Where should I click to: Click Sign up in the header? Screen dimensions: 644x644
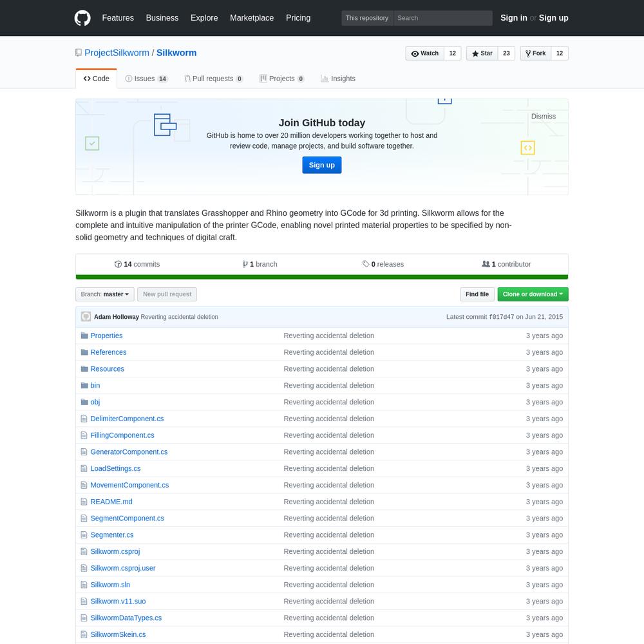tap(553, 18)
